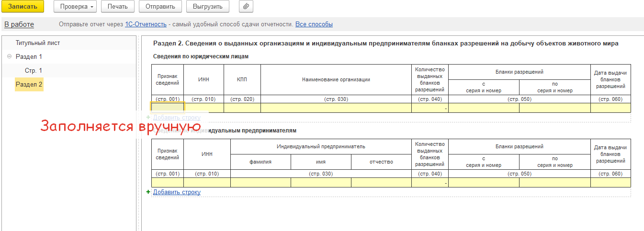Select Раздел 2 in the tree
The width and height of the screenshot is (644, 231).
pos(29,84)
